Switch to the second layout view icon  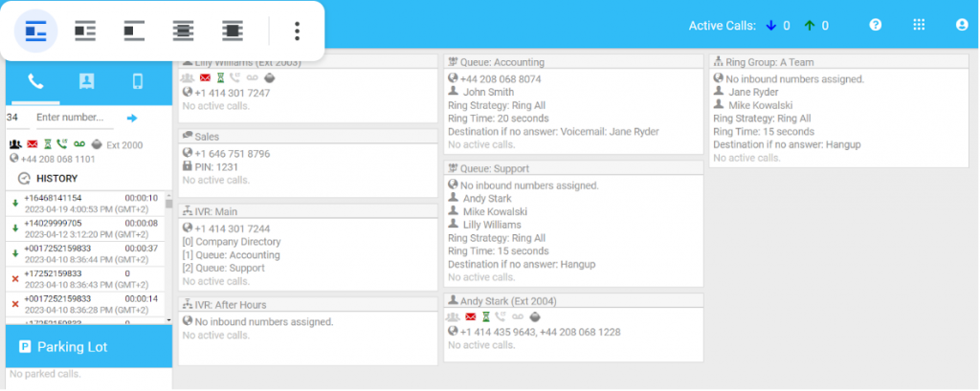[85, 31]
